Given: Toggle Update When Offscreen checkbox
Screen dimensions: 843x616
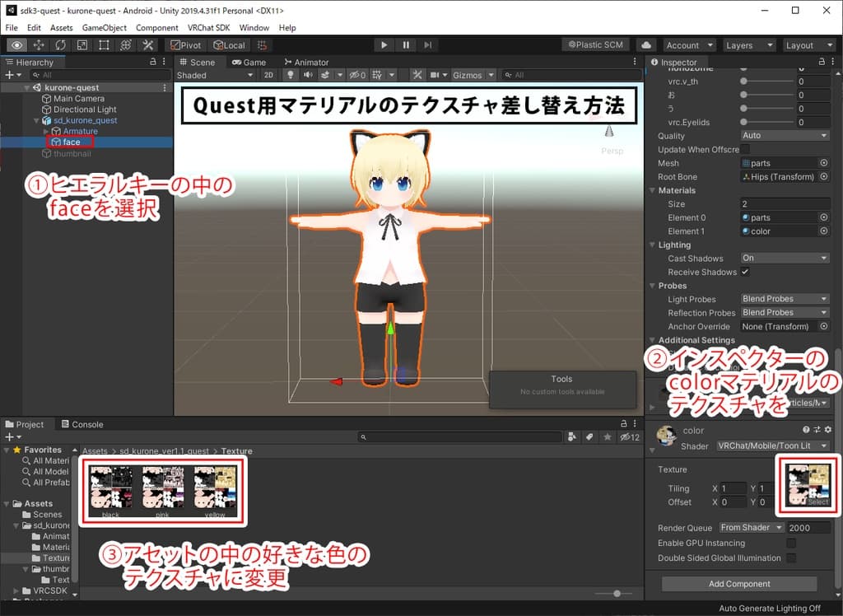Looking at the screenshot, I should (745, 149).
